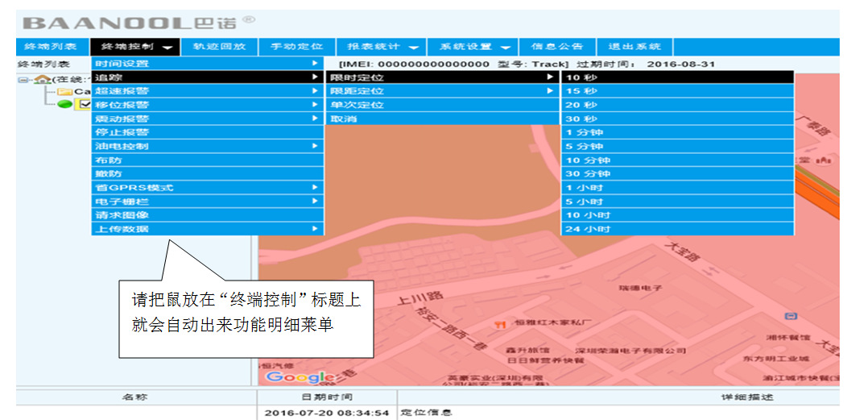The height and width of the screenshot is (420, 868).
Task: Select the 5 分钟 interval
Action: pyautogui.click(x=678, y=146)
